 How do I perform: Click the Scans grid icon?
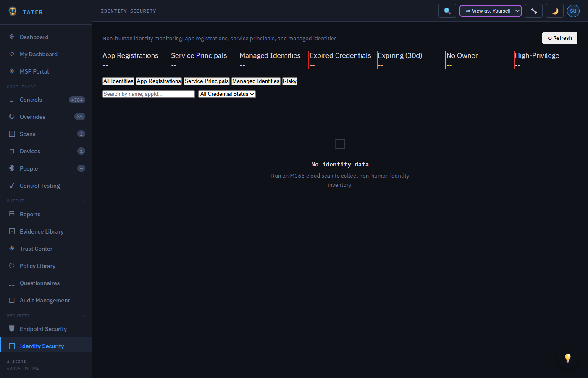pos(12,134)
